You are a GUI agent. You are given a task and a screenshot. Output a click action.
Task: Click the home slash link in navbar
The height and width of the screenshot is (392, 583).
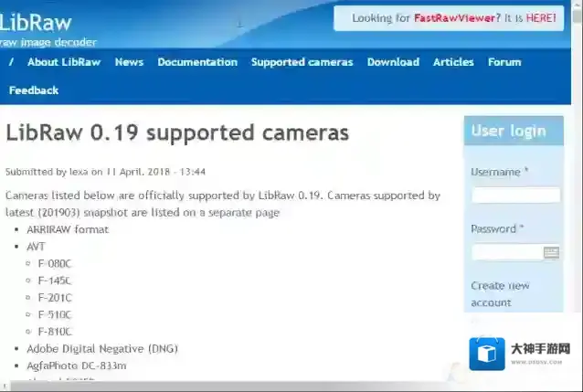point(11,62)
